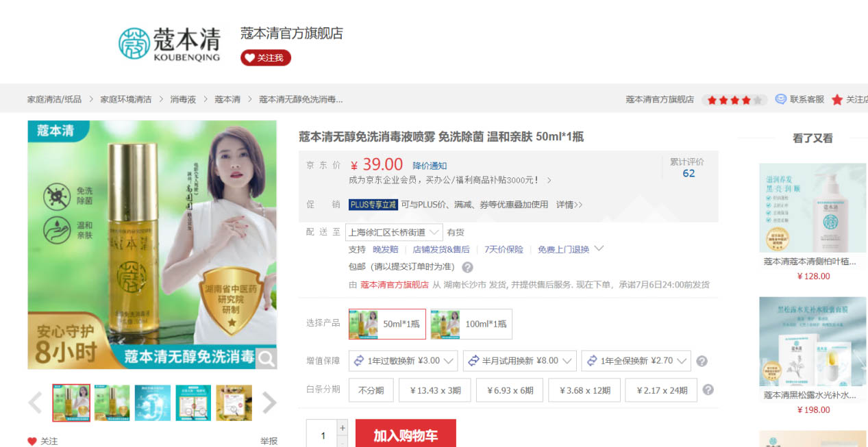This screenshot has width=868, height=447.
Task: Click the KOUBENQING store logo
Action: click(x=169, y=44)
